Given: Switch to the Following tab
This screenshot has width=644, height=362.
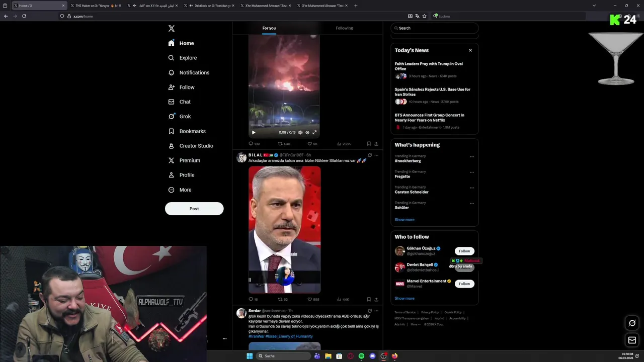Looking at the screenshot, I should (x=344, y=28).
